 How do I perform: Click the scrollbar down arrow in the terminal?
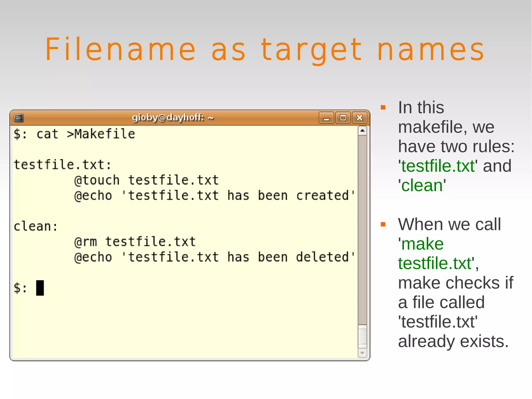tap(362, 353)
